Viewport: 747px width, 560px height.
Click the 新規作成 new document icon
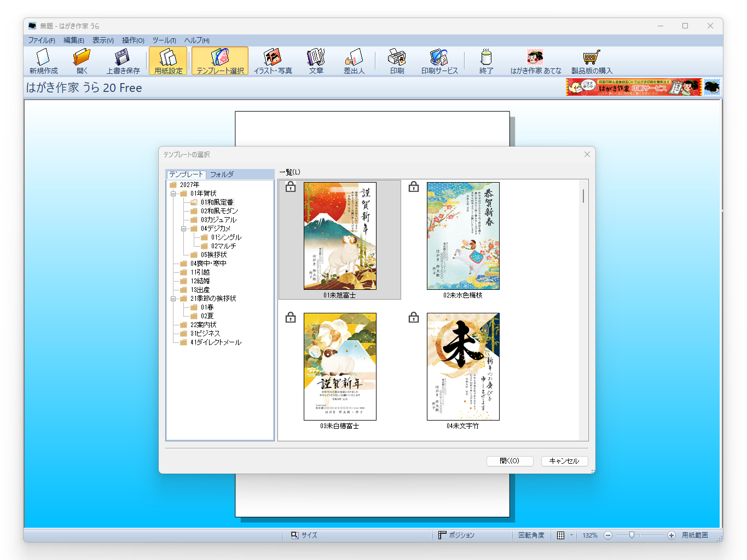click(x=43, y=61)
